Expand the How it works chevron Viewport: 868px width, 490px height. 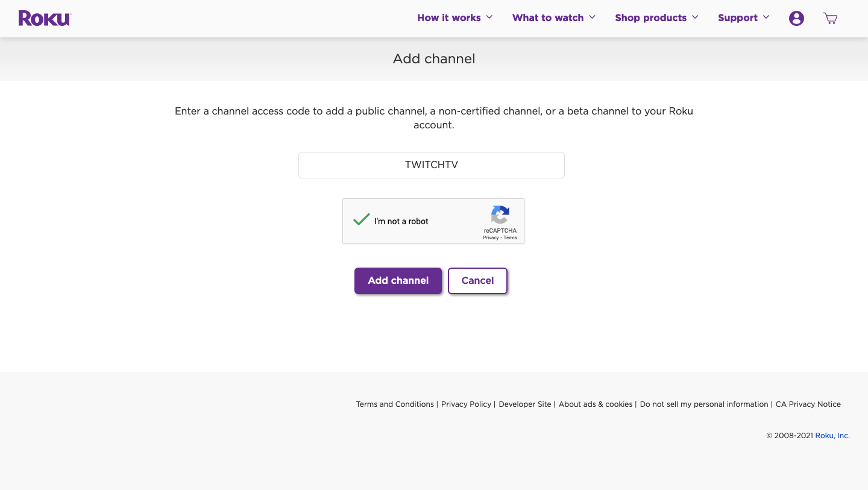489,17
